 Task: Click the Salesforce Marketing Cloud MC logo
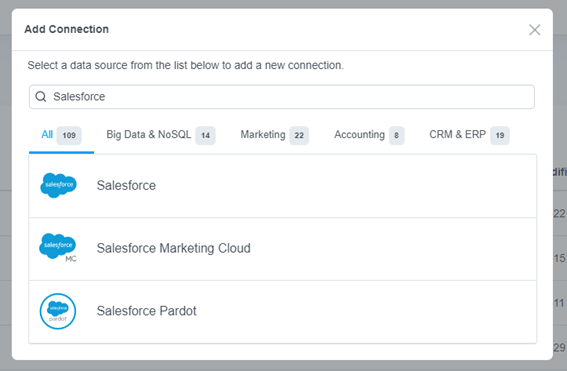[x=58, y=248]
